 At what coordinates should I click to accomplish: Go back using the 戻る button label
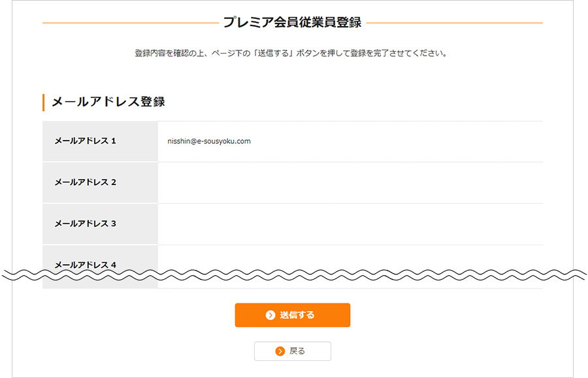[x=297, y=351]
